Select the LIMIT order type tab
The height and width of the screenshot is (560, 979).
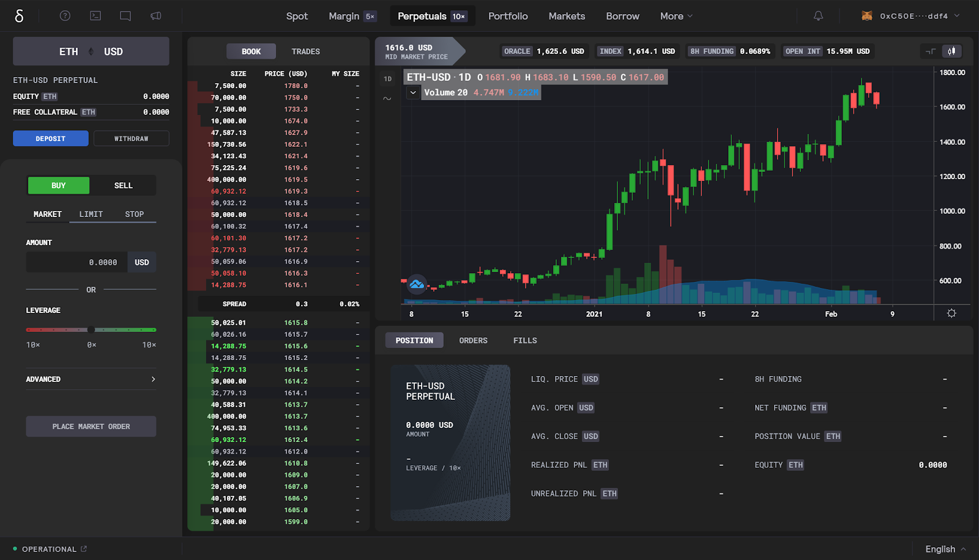point(91,214)
